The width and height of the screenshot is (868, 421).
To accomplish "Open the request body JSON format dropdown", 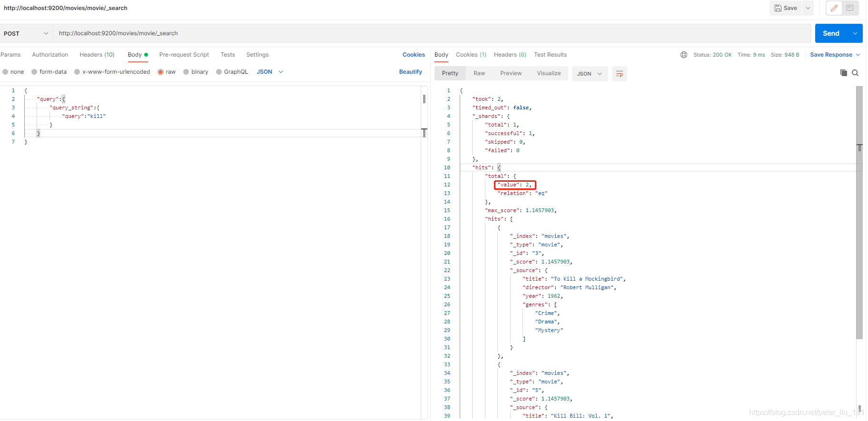I will click(x=270, y=72).
